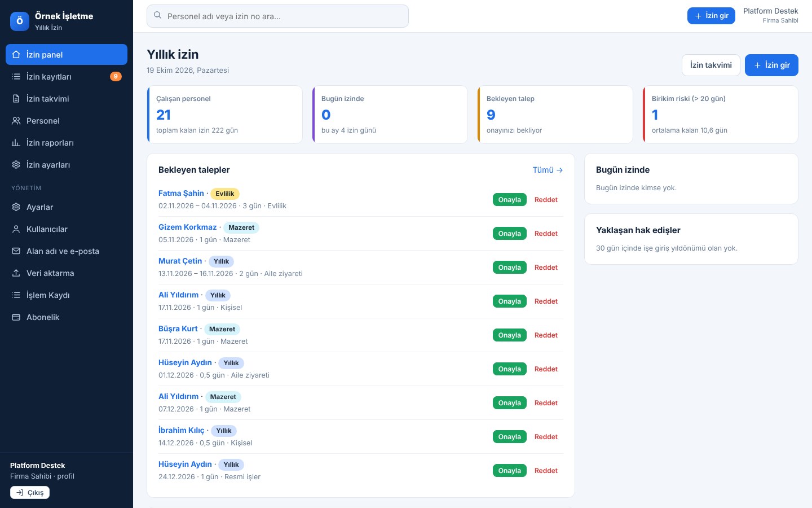Click the gear icon beside İzin ayarları

[x=16, y=165]
